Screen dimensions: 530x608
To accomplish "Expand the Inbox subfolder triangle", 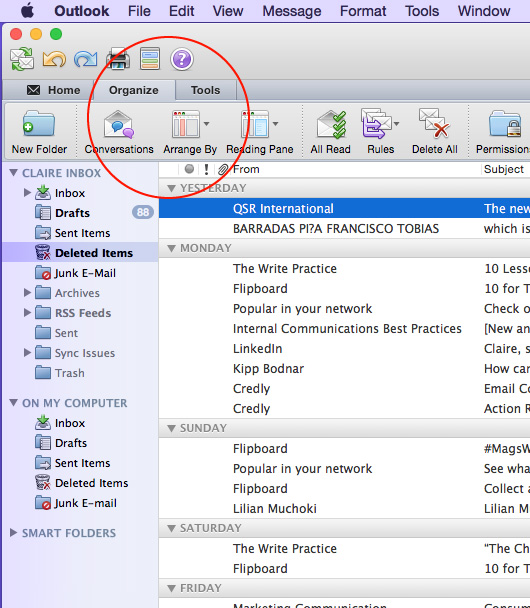I will 27,193.
